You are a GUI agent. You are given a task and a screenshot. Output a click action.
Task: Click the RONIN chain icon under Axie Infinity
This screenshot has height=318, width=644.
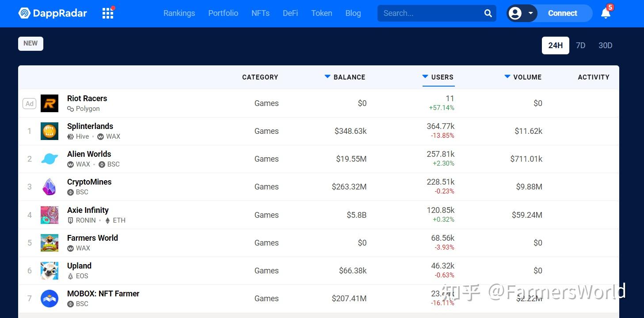70,220
